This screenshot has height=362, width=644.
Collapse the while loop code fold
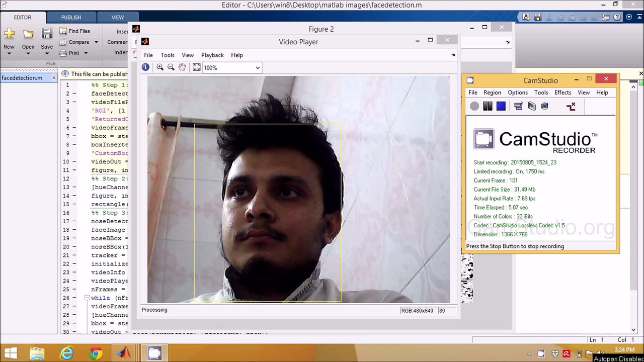(87, 298)
